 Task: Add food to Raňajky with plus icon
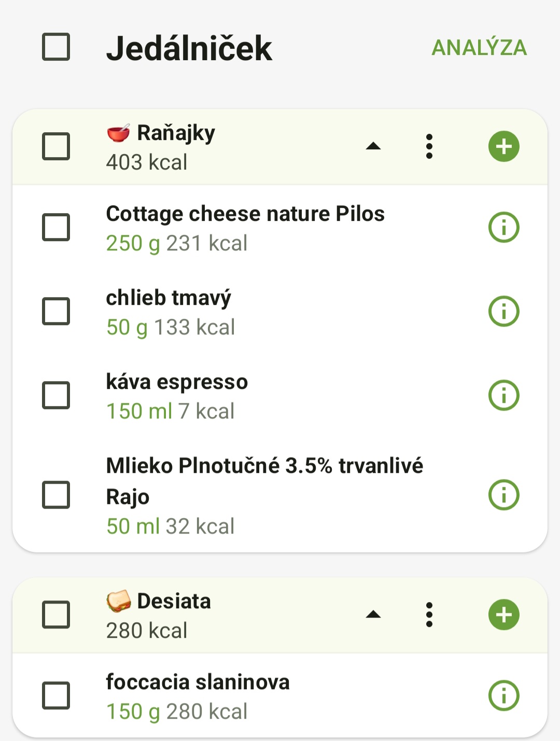pos(503,146)
